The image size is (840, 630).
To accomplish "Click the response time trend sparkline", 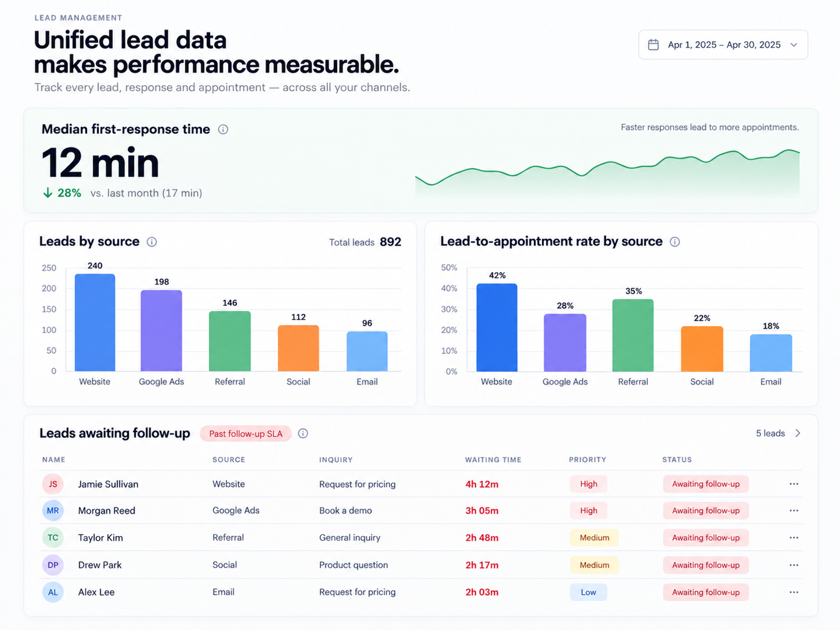I will pyautogui.click(x=607, y=173).
